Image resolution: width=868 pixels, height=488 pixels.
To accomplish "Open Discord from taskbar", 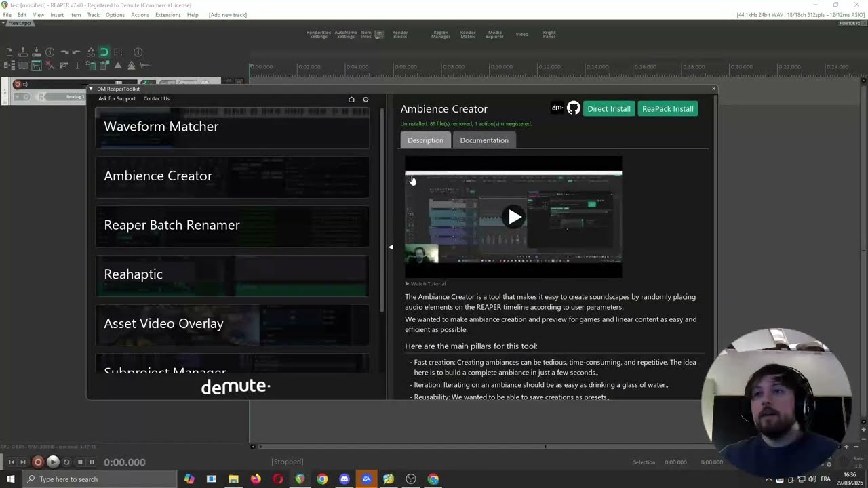I will (344, 479).
